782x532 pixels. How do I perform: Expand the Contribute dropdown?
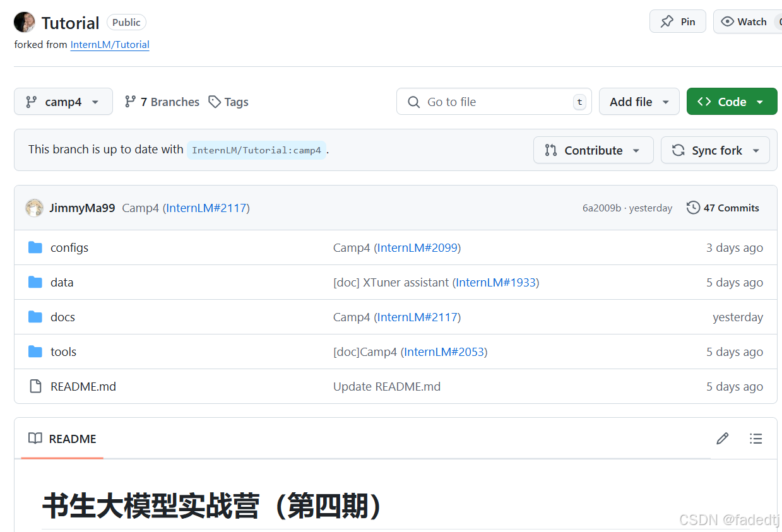593,150
